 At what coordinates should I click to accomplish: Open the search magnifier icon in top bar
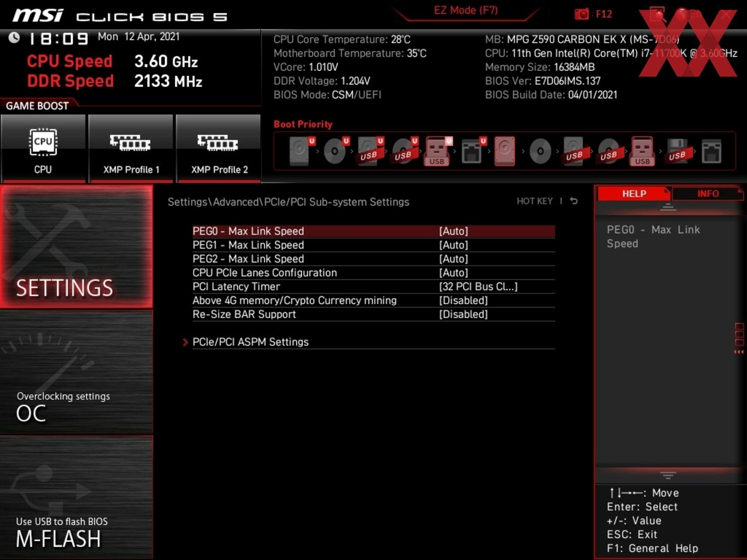[657, 14]
